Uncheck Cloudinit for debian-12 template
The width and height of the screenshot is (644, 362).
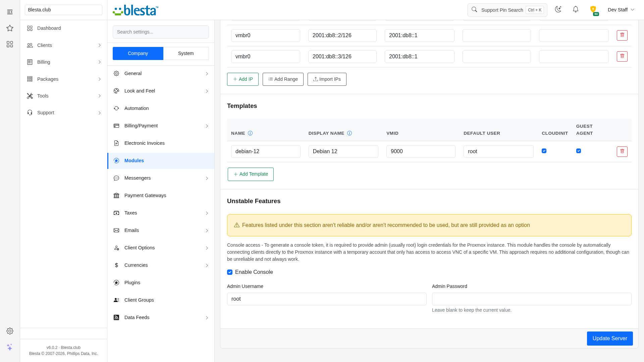point(544,151)
